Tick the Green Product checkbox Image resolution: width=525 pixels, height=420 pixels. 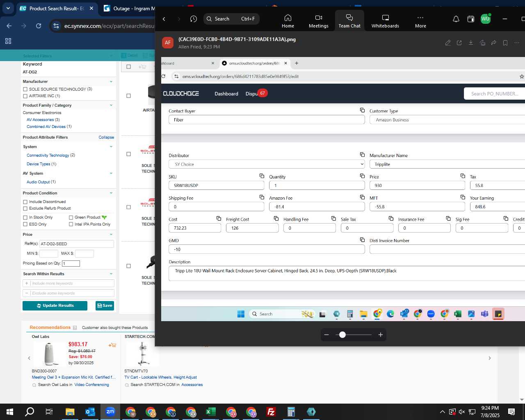point(71,217)
